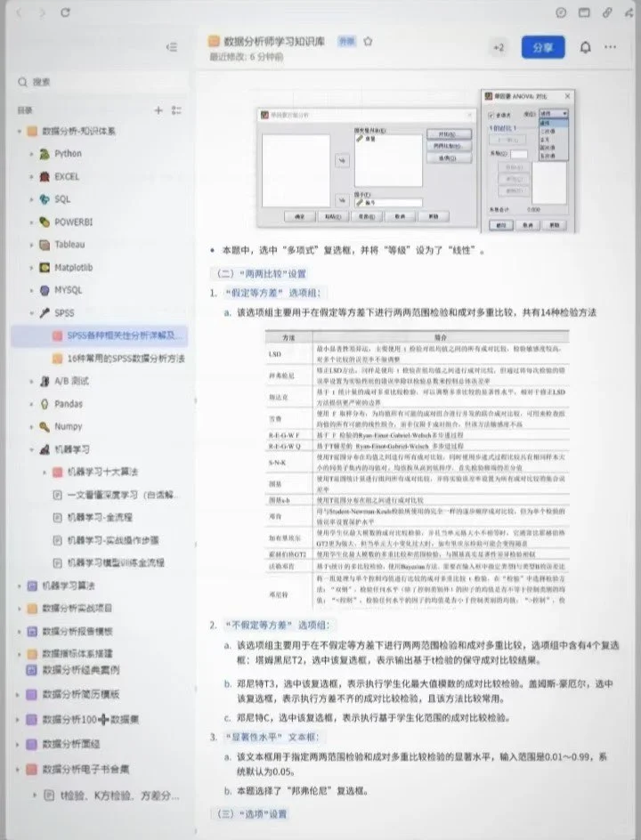Click the "假定等方差" 选项组 heading
Screen dimensions: 641x840
[x=272, y=293]
